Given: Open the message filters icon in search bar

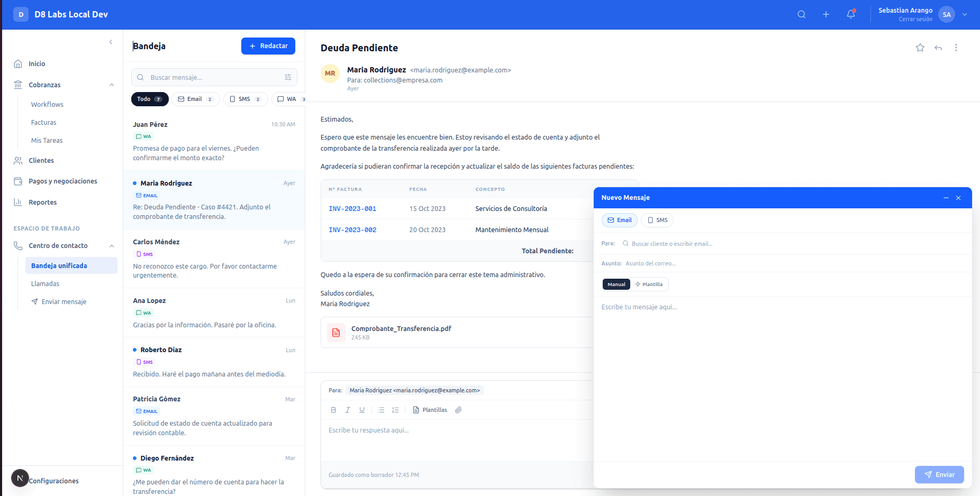Looking at the screenshot, I should [288, 77].
